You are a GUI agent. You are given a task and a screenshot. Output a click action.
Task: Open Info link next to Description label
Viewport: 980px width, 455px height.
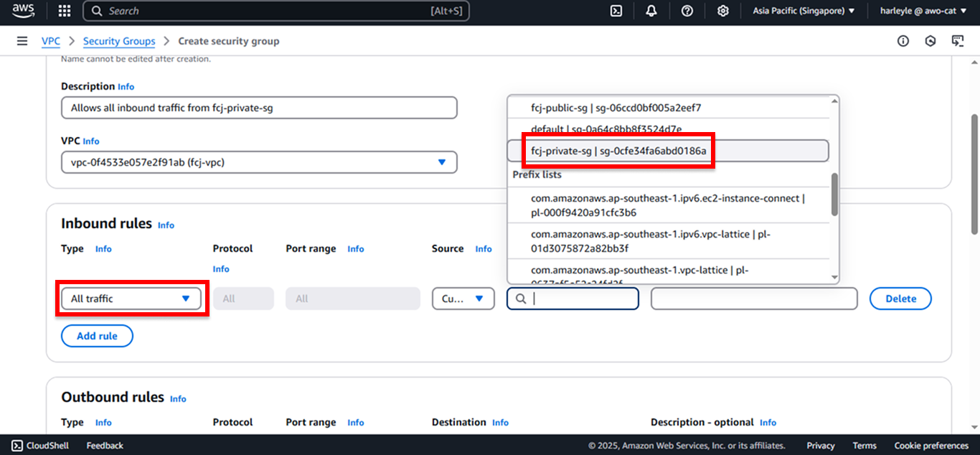click(x=126, y=87)
